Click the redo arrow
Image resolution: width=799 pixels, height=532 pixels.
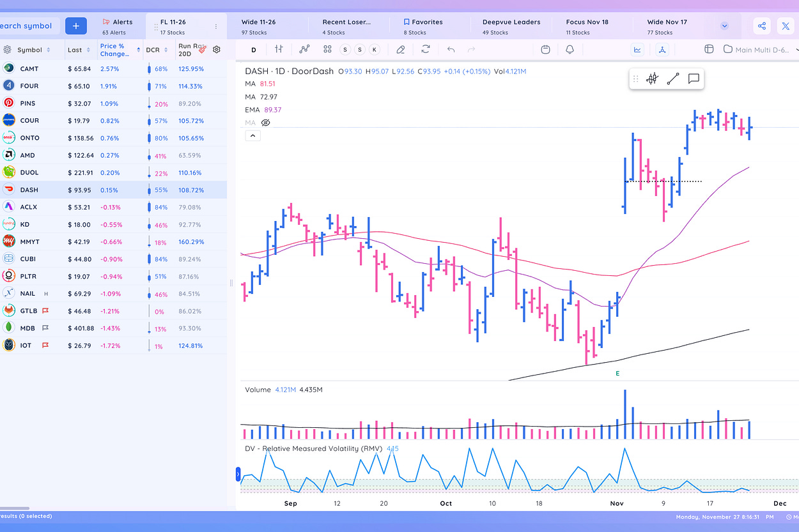(x=472, y=49)
